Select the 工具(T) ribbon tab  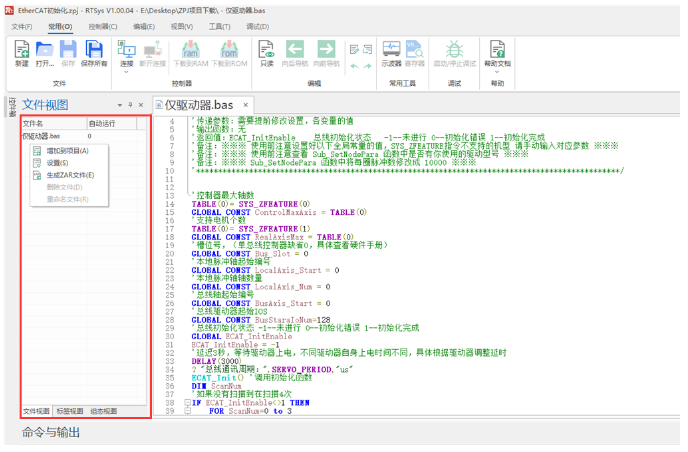(x=219, y=27)
